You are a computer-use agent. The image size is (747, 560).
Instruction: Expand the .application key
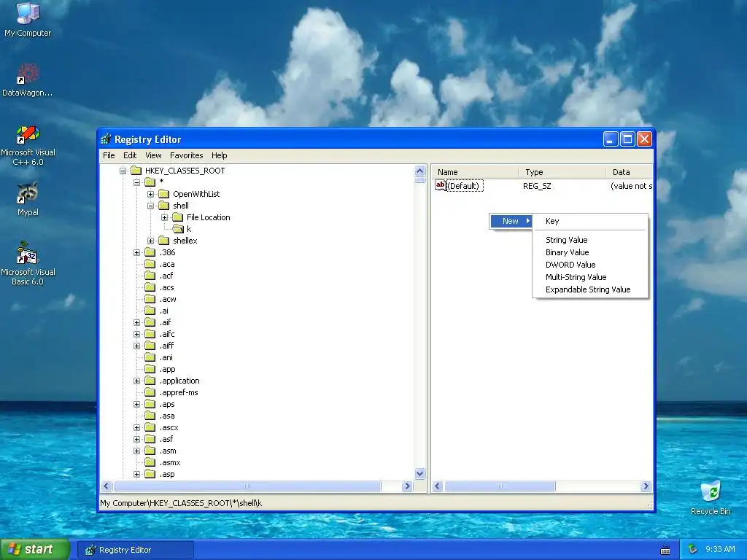tap(136, 381)
